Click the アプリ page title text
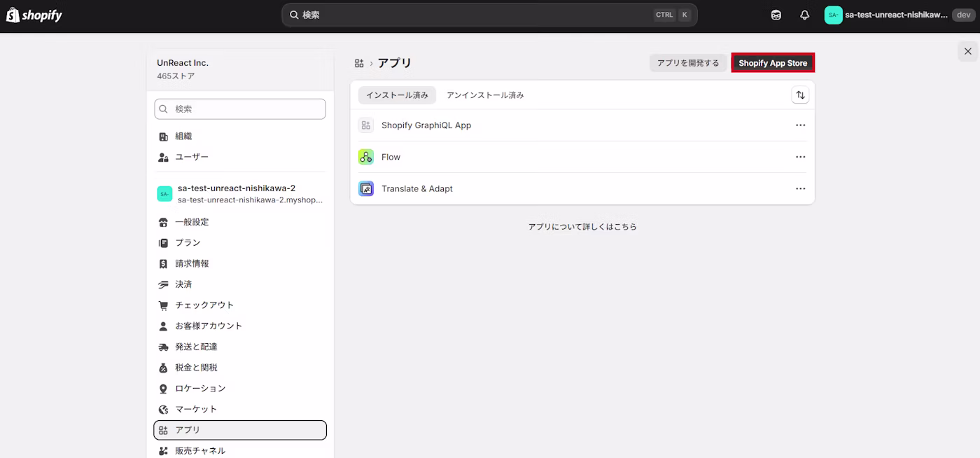The height and width of the screenshot is (458, 980). coord(395,63)
